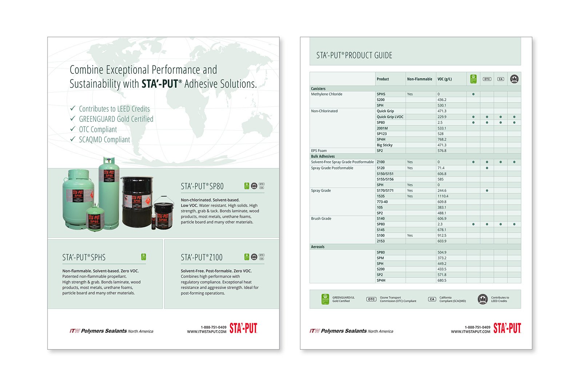578x392 pixels.
Task: Click the OTC dot in the S120 row
Action: (487, 168)
